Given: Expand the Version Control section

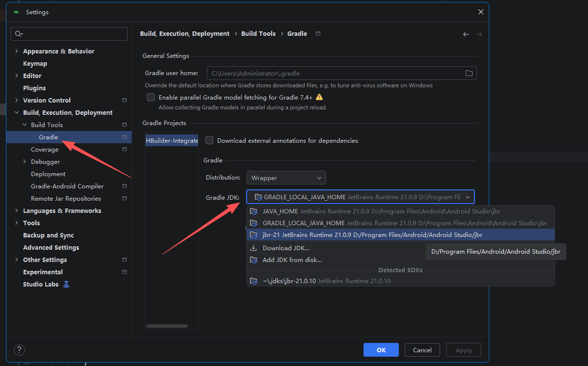Looking at the screenshot, I should coord(17,100).
